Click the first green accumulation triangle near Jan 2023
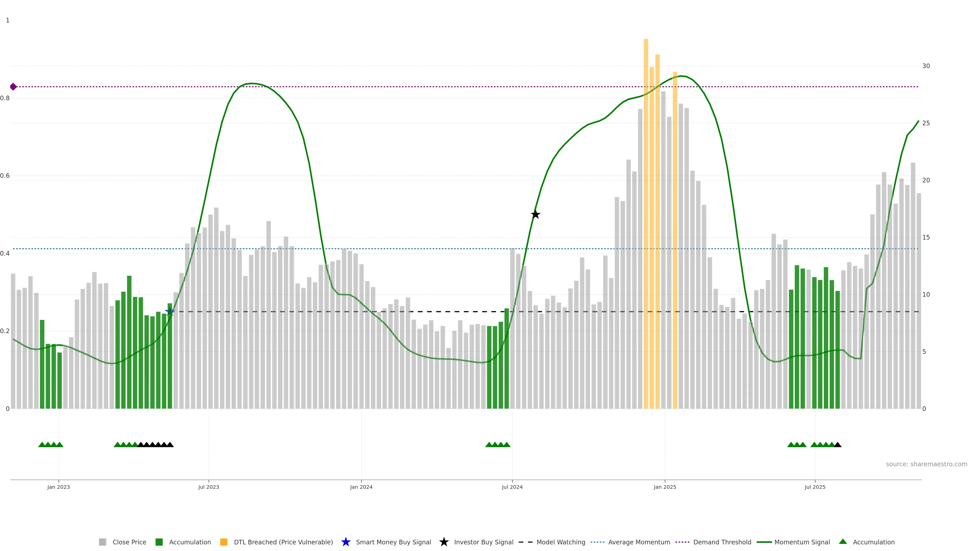 pos(42,445)
